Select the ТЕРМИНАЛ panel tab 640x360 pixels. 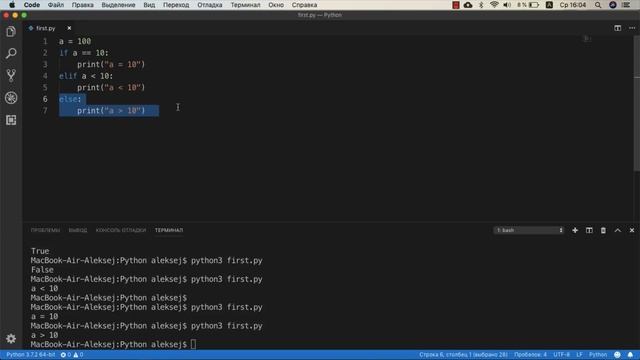point(169,230)
